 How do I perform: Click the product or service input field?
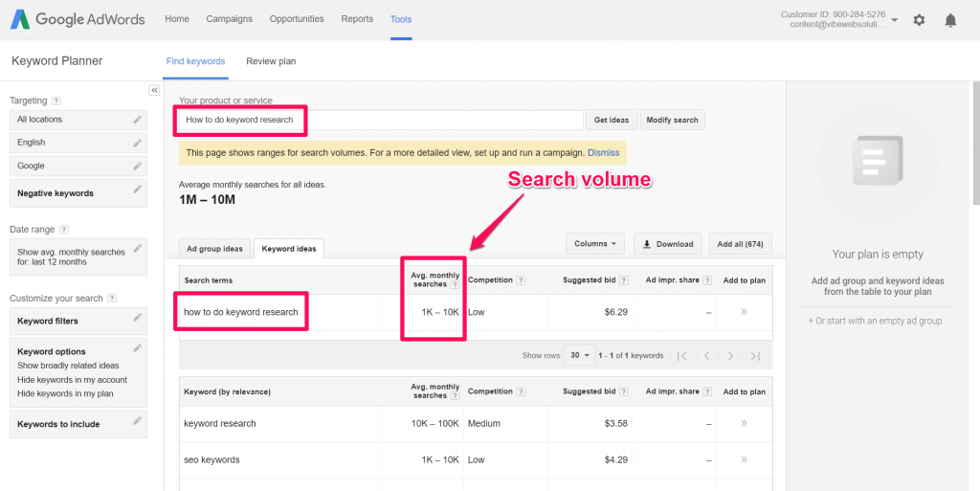coord(381,120)
